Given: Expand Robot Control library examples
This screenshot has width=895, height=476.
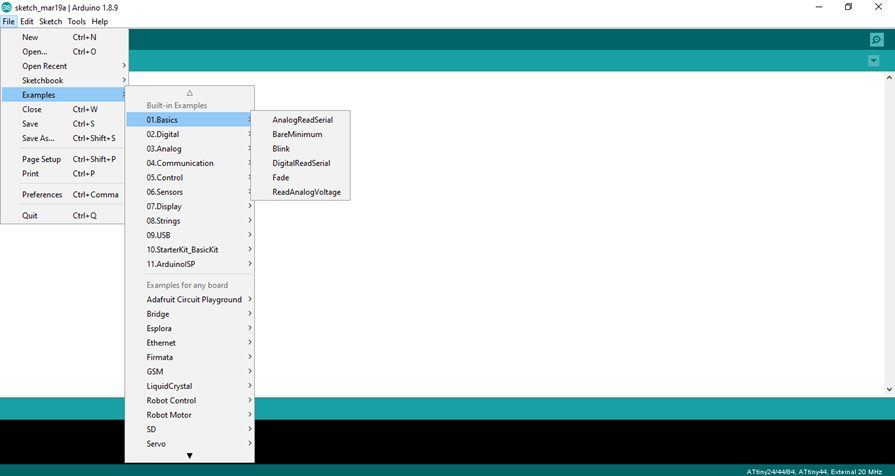Looking at the screenshot, I should coord(190,400).
